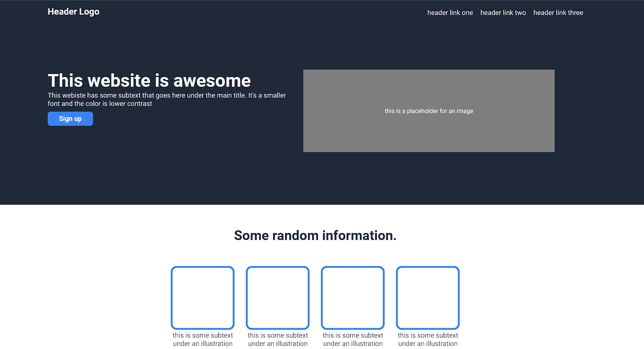
Task: Click the hero subtext paragraph
Action: point(167,99)
